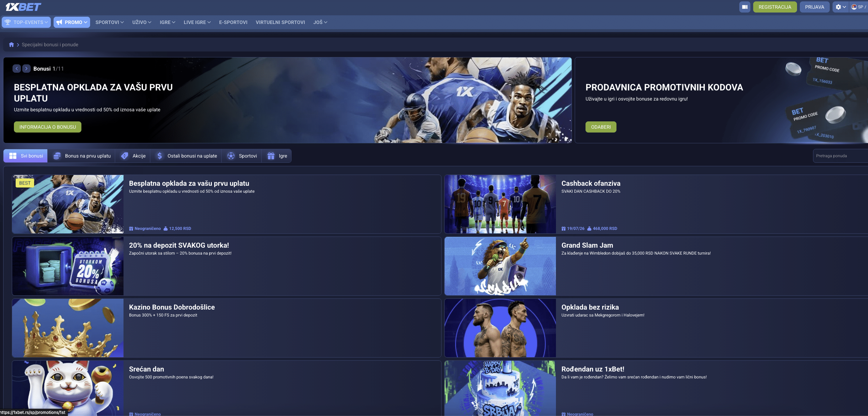The height and width of the screenshot is (416, 868).
Task: Click the wallet icon beside Registracija
Action: (x=745, y=7)
